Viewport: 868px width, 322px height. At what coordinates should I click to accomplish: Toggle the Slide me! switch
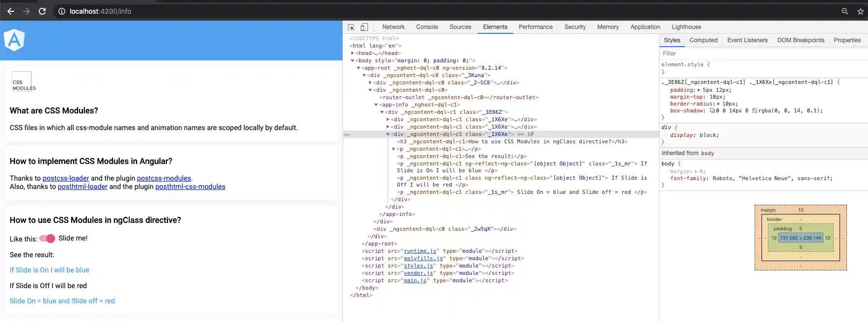[48, 239]
